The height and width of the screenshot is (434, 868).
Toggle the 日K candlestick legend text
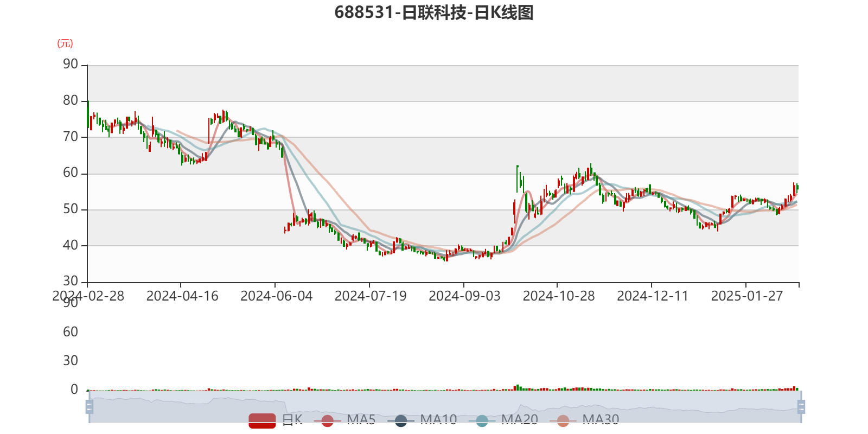click(x=292, y=419)
